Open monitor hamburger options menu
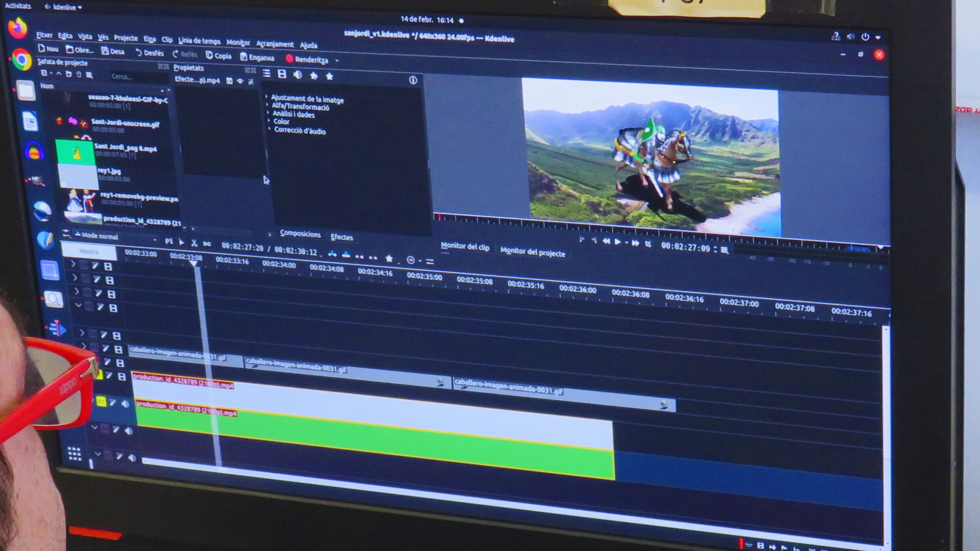 pos(724,250)
